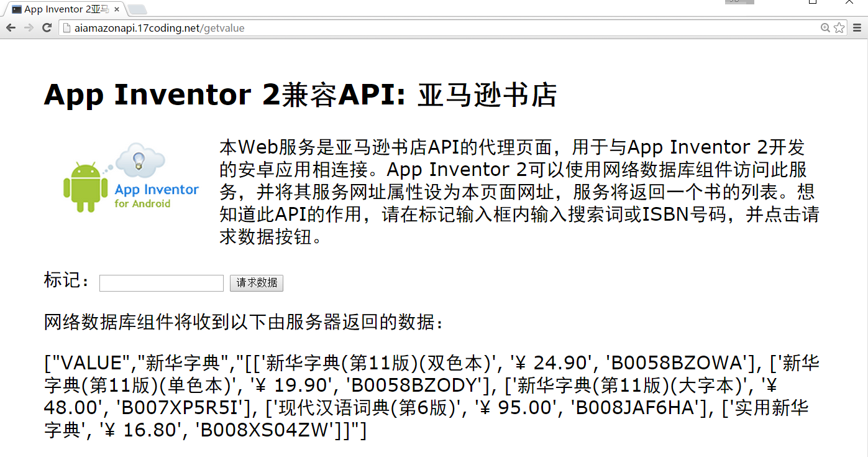Click the aiamazonapi.17coding.net address bar
Viewport: 868px width, 457px height.
click(x=435, y=28)
